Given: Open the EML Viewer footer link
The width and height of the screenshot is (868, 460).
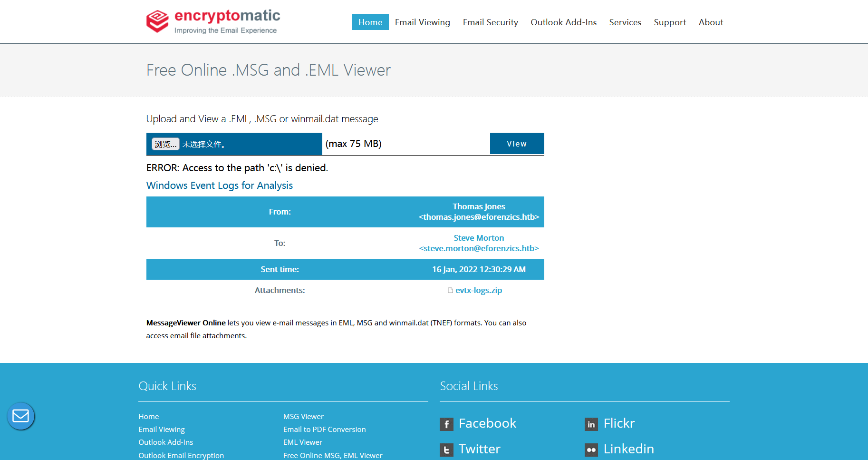Looking at the screenshot, I should pyautogui.click(x=303, y=442).
